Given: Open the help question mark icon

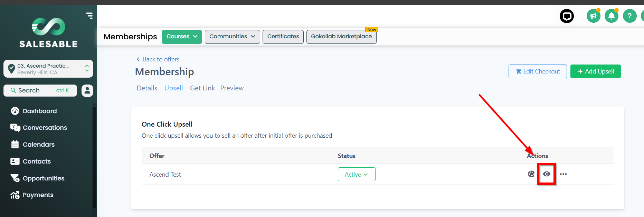Looking at the screenshot, I should 629,16.
